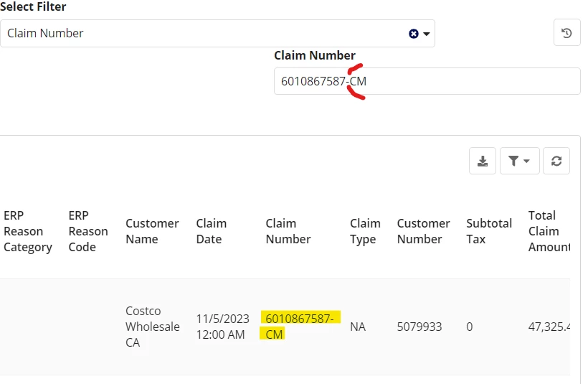The width and height of the screenshot is (588, 384).
Task: Sort by Total Claim Amount column
Action: [x=549, y=231]
